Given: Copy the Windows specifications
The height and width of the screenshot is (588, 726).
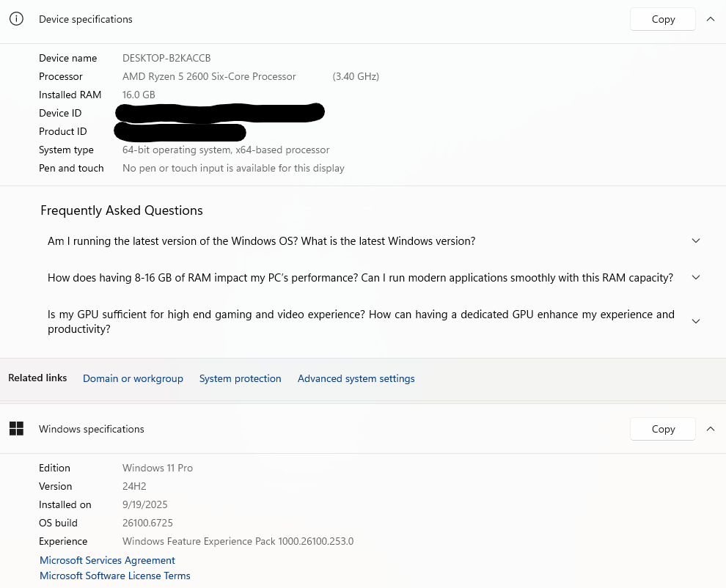Looking at the screenshot, I should (x=663, y=429).
